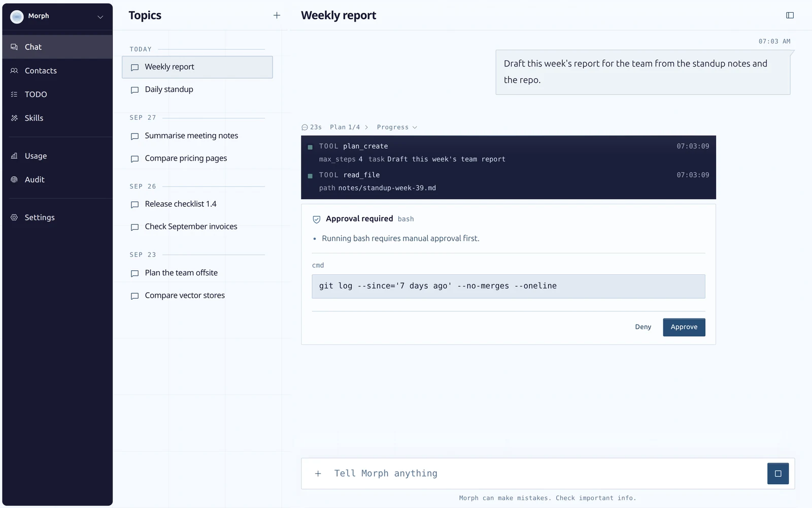Click the user message about weekly report
The image size is (812, 508).
click(x=643, y=72)
